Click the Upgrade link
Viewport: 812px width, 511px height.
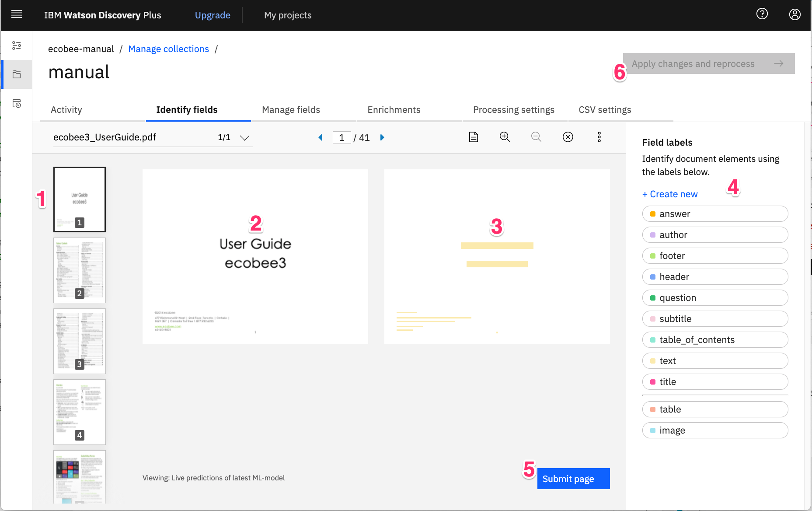[213, 15]
